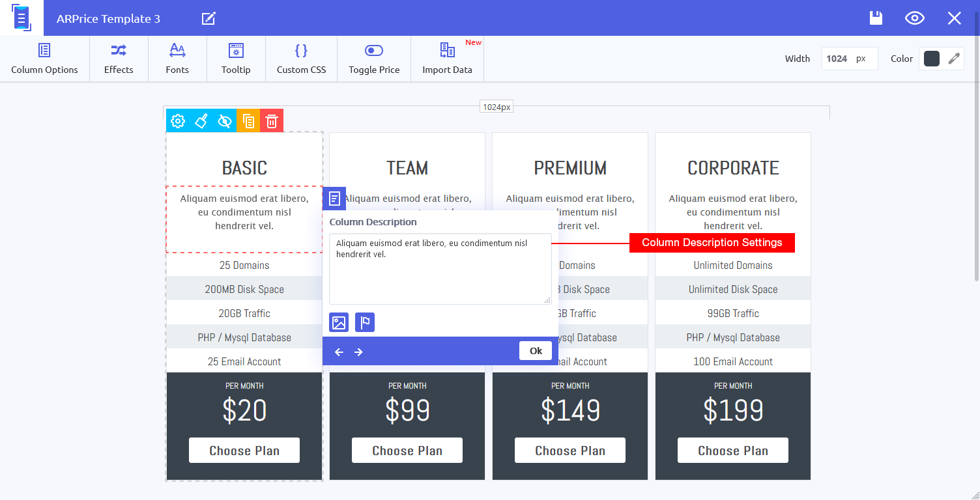Click the flag icon in description popup

click(x=365, y=322)
